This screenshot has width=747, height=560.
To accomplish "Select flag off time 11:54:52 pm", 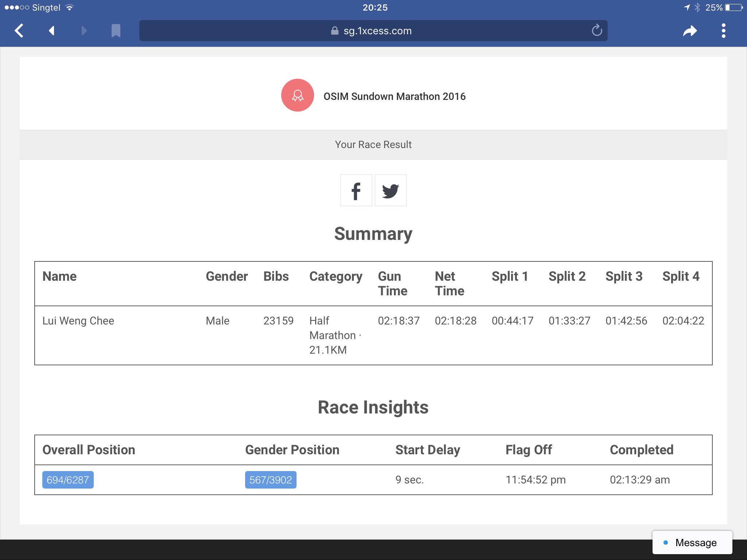I will (535, 480).
